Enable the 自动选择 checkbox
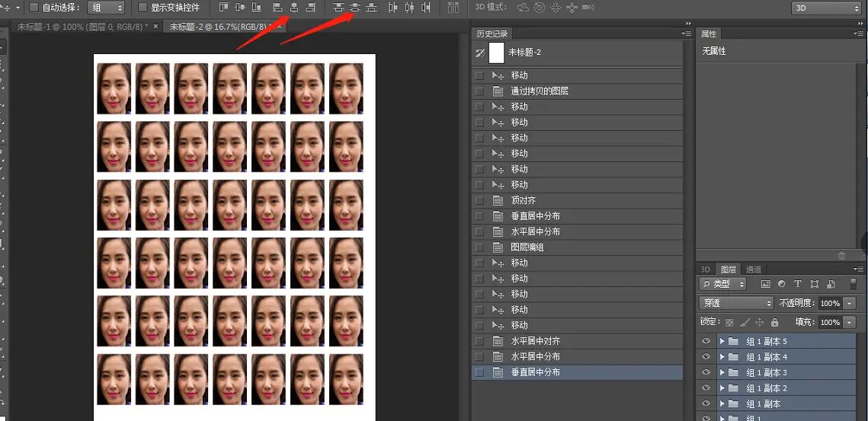 click(x=34, y=8)
